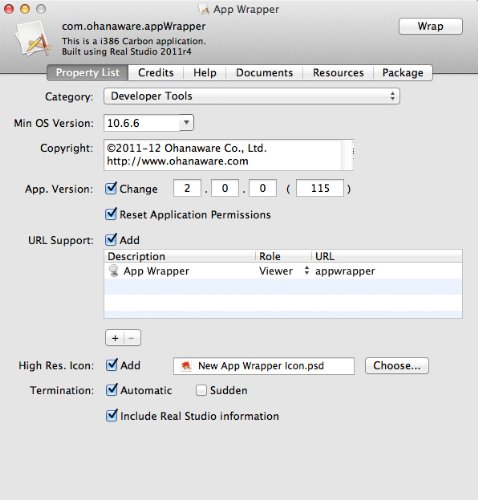
Task: Click the com.ohanaware.appWrapper identifier text
Action: pos(134,26)
